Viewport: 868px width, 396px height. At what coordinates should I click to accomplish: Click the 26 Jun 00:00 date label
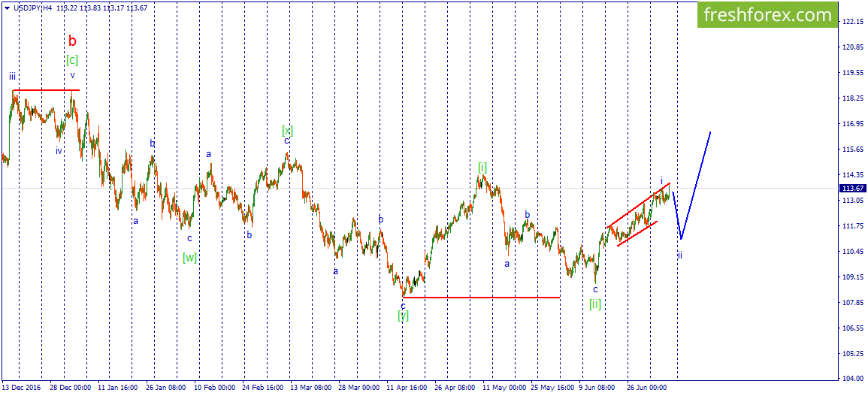coord(647,387)
